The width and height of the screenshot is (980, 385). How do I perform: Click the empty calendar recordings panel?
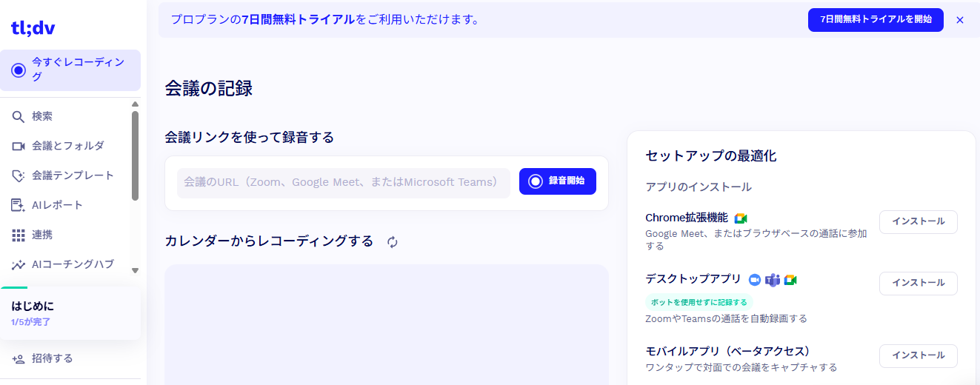coord(387,324)
